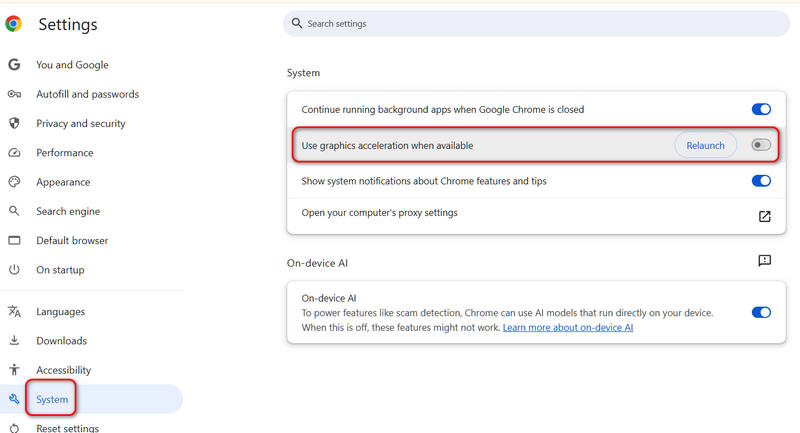The height and width of the screenshot is (433, 800).
Task: Click the download arrow icon
Action: [x=14, y=340]
